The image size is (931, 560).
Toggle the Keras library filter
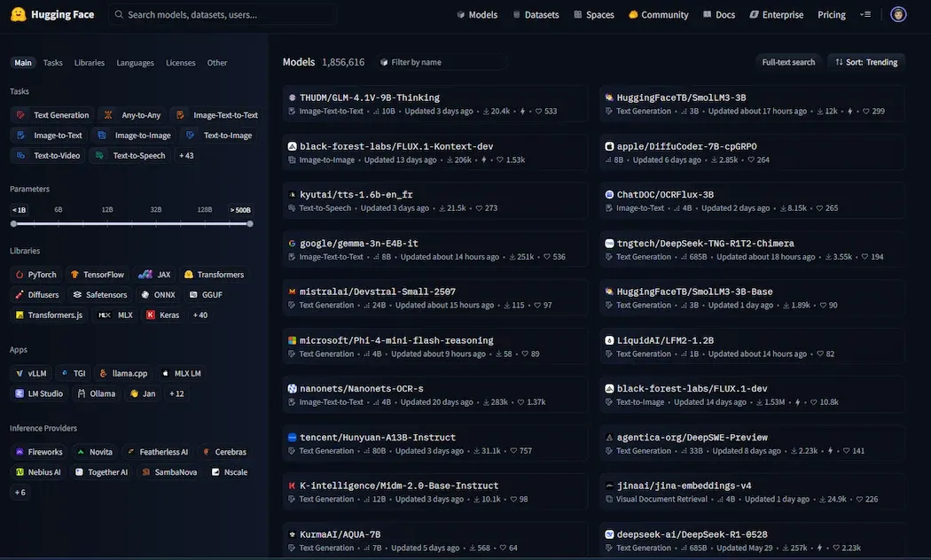(162, 315)
